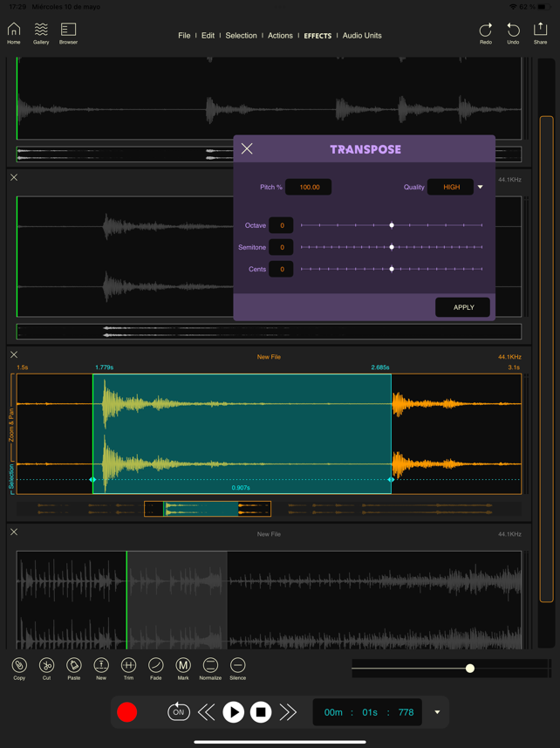
Task: Adjust the volume slider knob
Action: (470, 669)
